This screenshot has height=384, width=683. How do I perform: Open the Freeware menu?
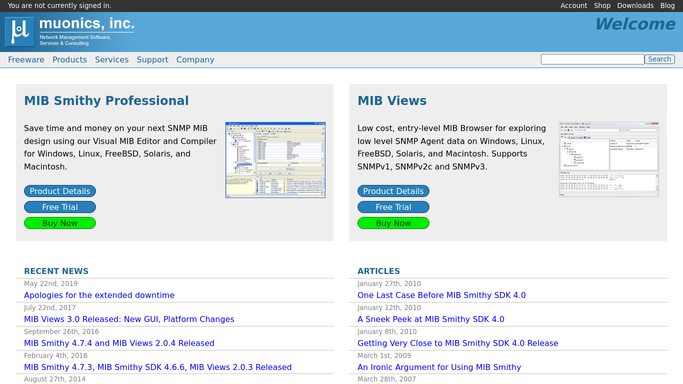[26, 60]
